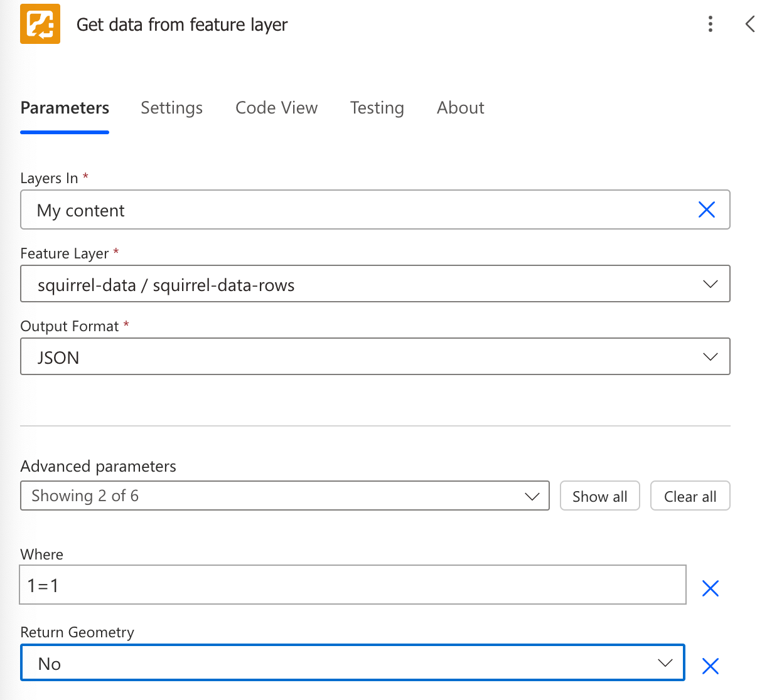Image resolution: width=767 pixels, height=700 pixels.
Task: Open the Code View tab
Action: [276, 108]
